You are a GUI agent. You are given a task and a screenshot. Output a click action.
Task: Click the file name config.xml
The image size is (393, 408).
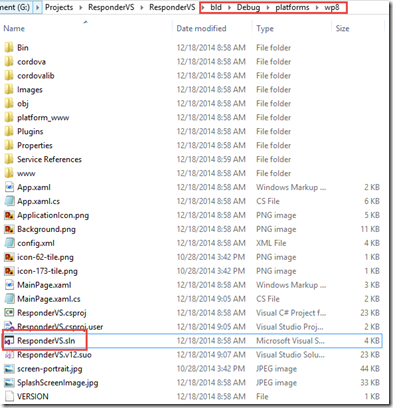[36, 243]
